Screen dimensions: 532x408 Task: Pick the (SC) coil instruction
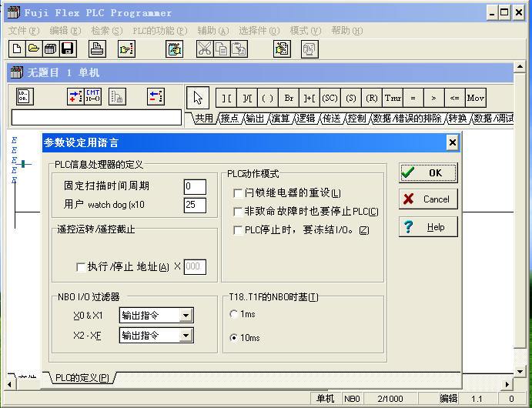coord(330,98)
